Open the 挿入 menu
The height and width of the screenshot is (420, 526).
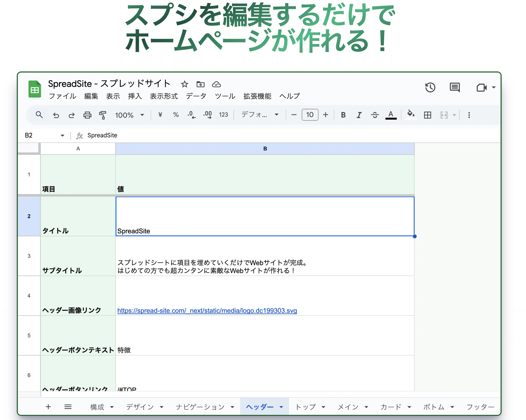pos(135,96)
